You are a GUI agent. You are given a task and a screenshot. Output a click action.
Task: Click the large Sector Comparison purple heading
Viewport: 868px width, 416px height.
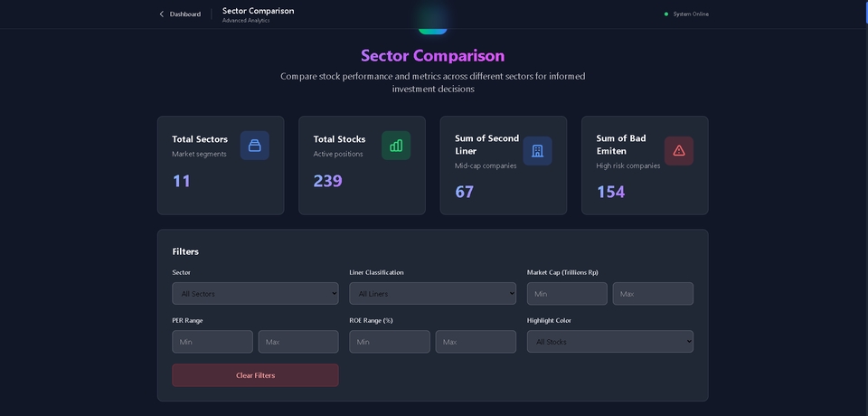pyautogui.click(x=433, y=55)
